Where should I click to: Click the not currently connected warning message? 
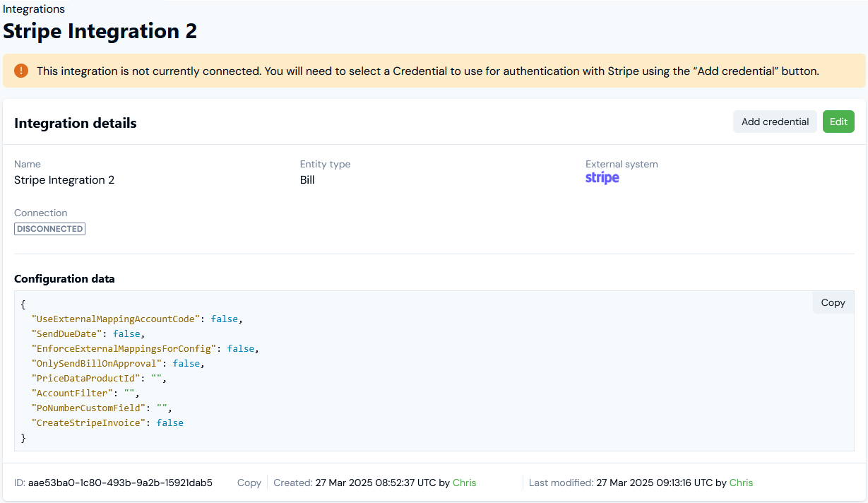click(428, 71)
